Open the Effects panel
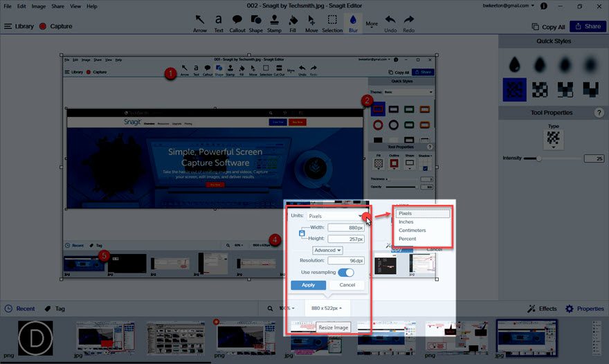This screenshot has height=364, width=609. (x=542, y=309)
